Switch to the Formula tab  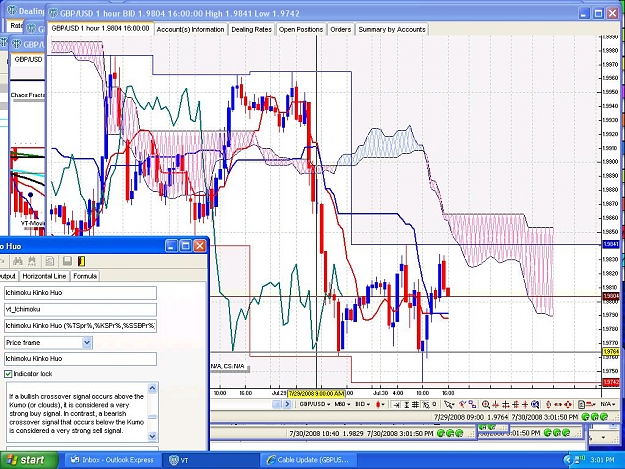tap(85, 276)
